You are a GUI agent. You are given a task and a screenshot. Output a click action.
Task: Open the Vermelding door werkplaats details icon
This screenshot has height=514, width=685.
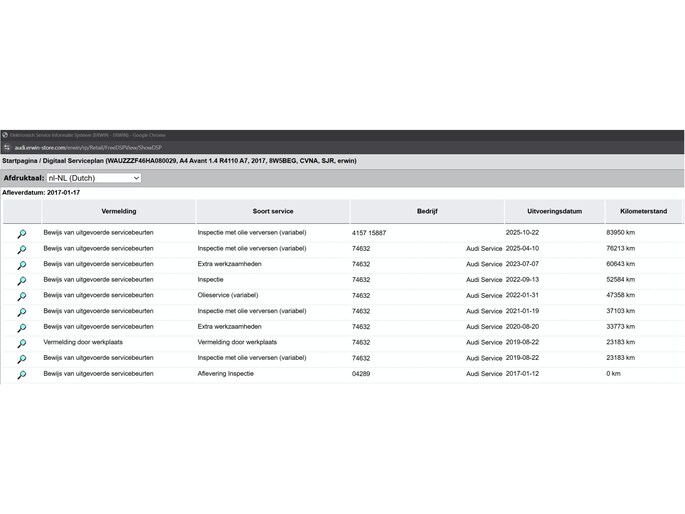pyautogui.click(x=21, y=343)
